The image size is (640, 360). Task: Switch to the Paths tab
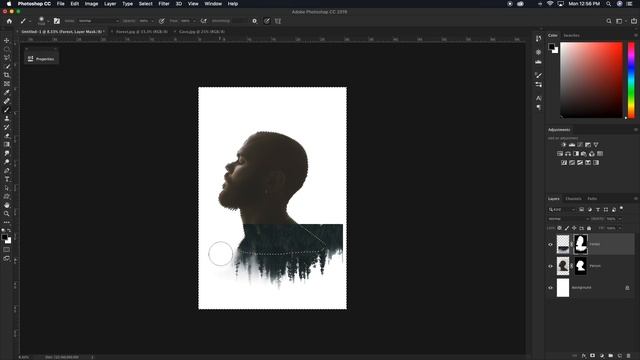592,199
